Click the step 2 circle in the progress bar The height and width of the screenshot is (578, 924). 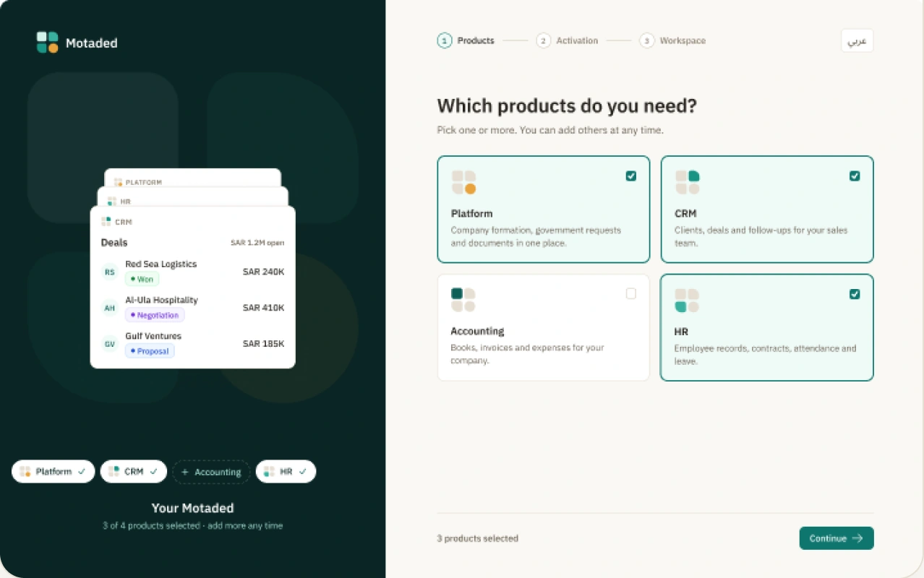544,40
